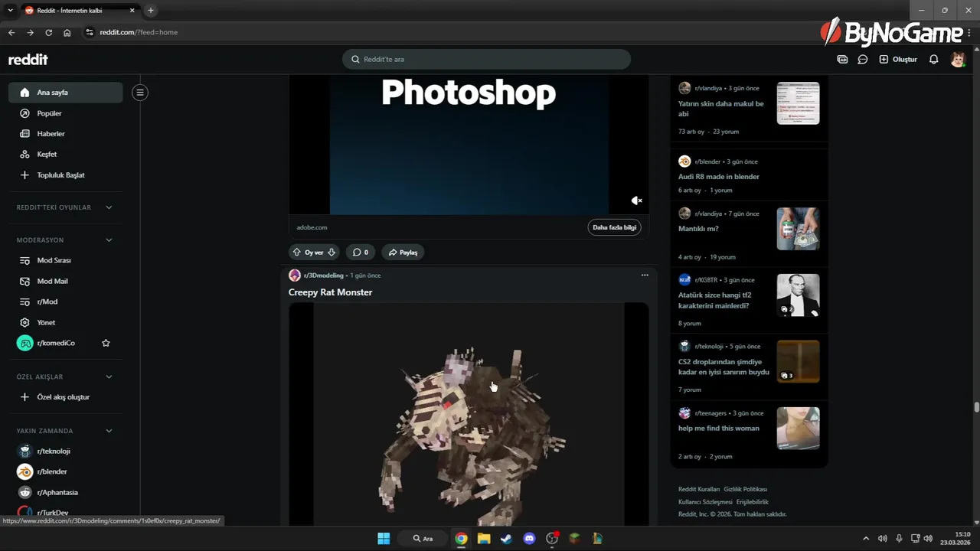The width and height of the screenshot is (980, 551).
Task: Click the Reddit logo
Action: click(x=28, y=60)
